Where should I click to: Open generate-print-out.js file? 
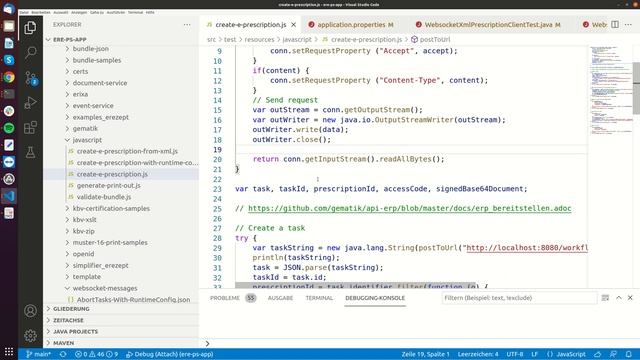point(109,185)
